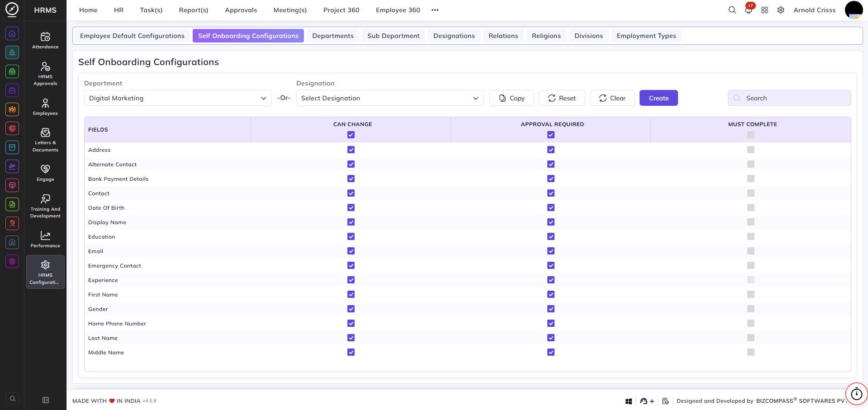Switch to Designations tab

tap(454, 36)
